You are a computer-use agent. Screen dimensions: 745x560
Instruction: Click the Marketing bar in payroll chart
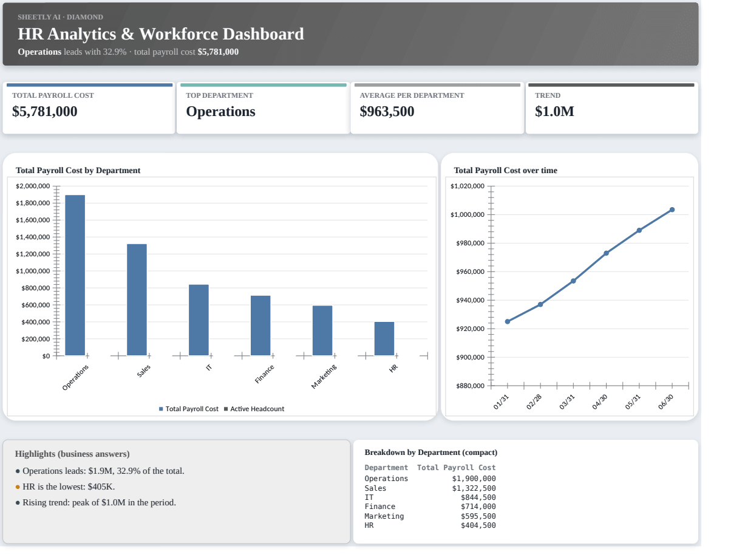(322, 330)
